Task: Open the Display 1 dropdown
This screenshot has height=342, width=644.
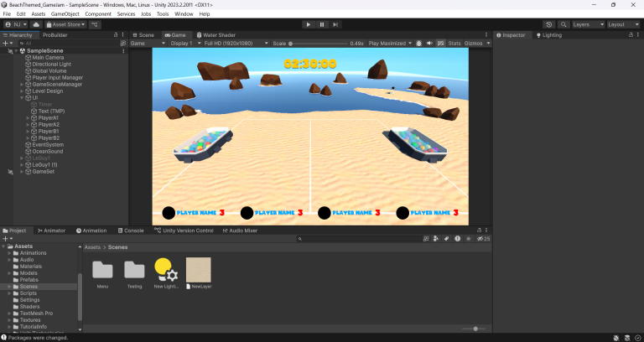Action: [185, 43]
